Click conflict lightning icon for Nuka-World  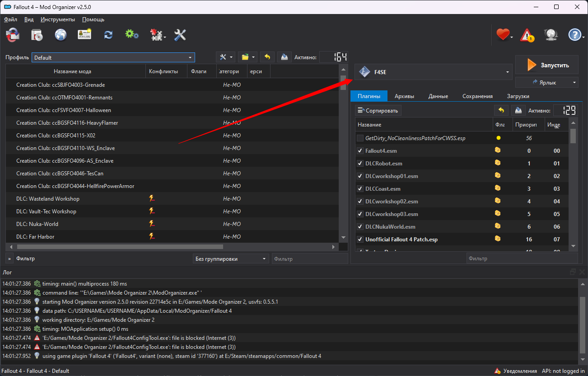tap(152, 223)
